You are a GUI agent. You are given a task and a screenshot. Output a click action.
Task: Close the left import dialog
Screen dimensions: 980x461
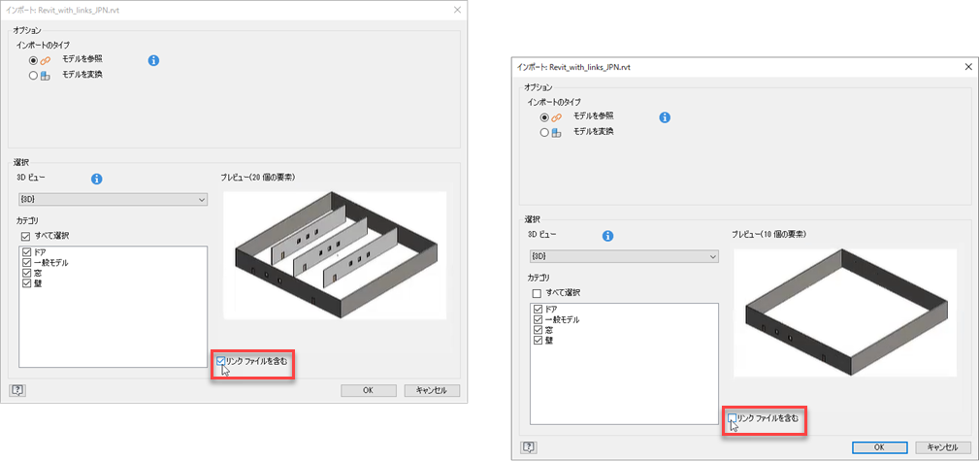click(457, 10)
